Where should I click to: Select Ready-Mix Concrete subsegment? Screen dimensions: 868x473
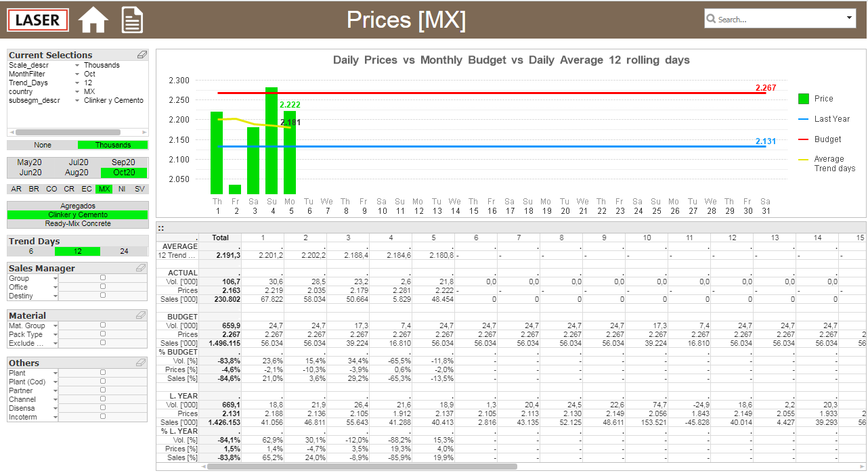[78, 223]
